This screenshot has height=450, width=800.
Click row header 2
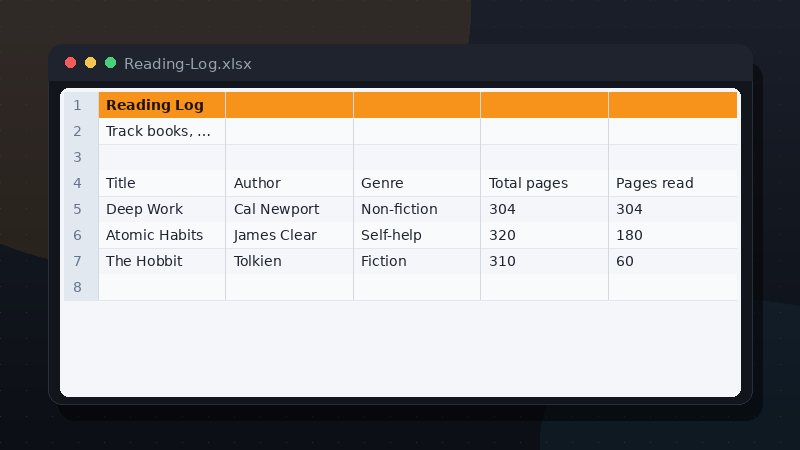tap(79, 131)
